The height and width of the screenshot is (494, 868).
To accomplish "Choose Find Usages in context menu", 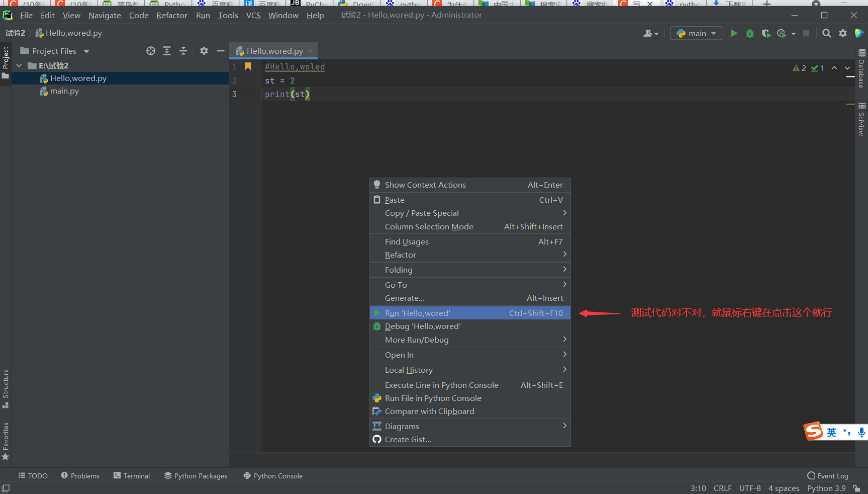I will (470, 241).
